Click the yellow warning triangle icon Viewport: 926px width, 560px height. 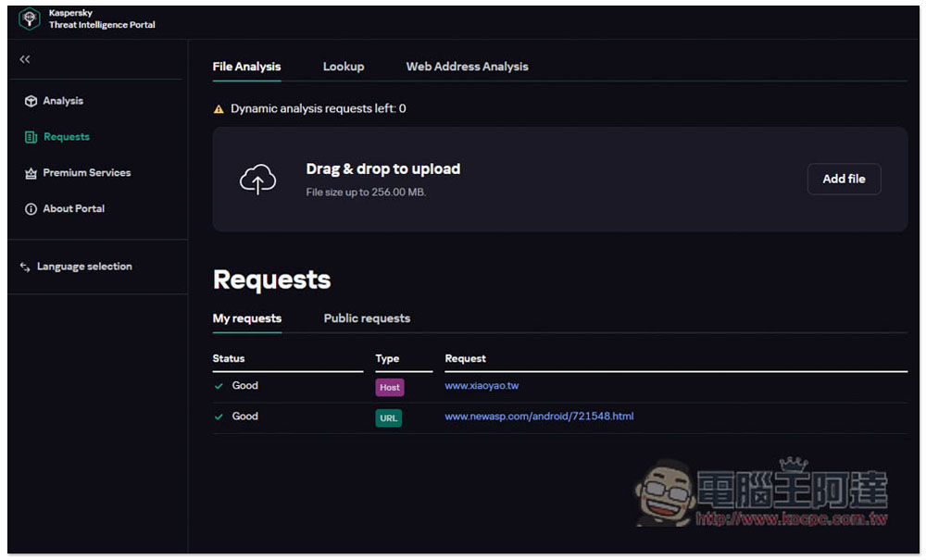[x=219, y=109]
